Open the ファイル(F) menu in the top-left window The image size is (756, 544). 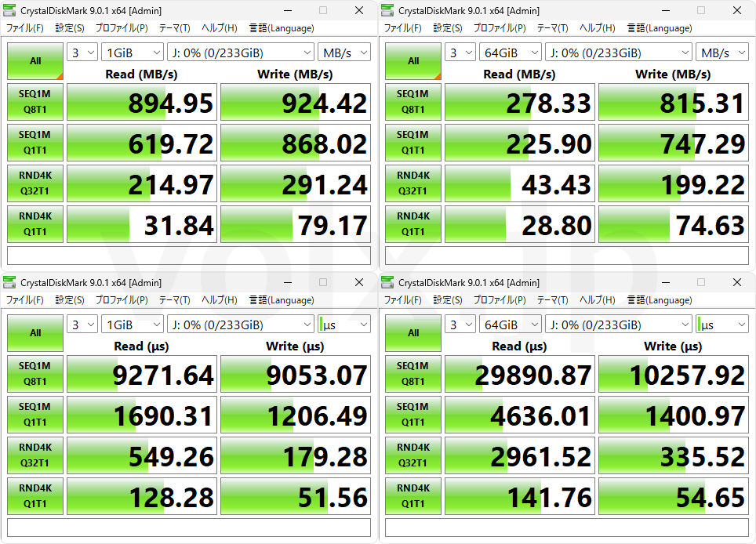[25, 28]
